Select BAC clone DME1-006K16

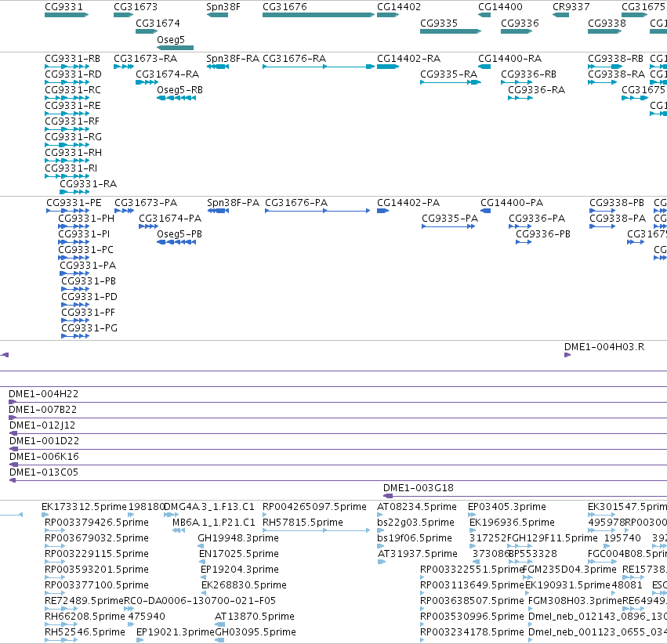pyautogui.click(x=338, y=465)
